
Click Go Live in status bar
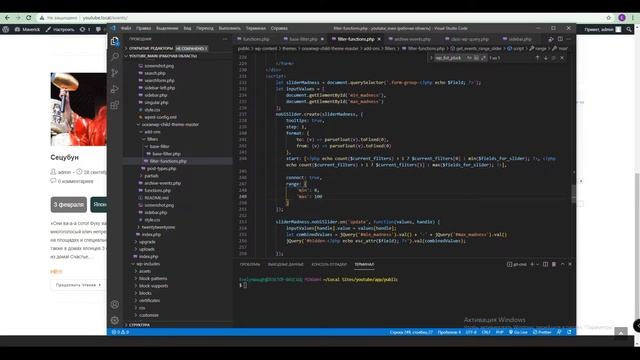(x=518, y=332)
